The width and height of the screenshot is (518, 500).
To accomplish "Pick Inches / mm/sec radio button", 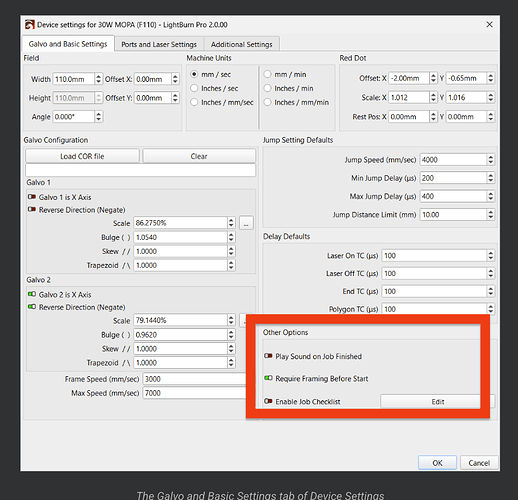I will (x=194, y=102).
